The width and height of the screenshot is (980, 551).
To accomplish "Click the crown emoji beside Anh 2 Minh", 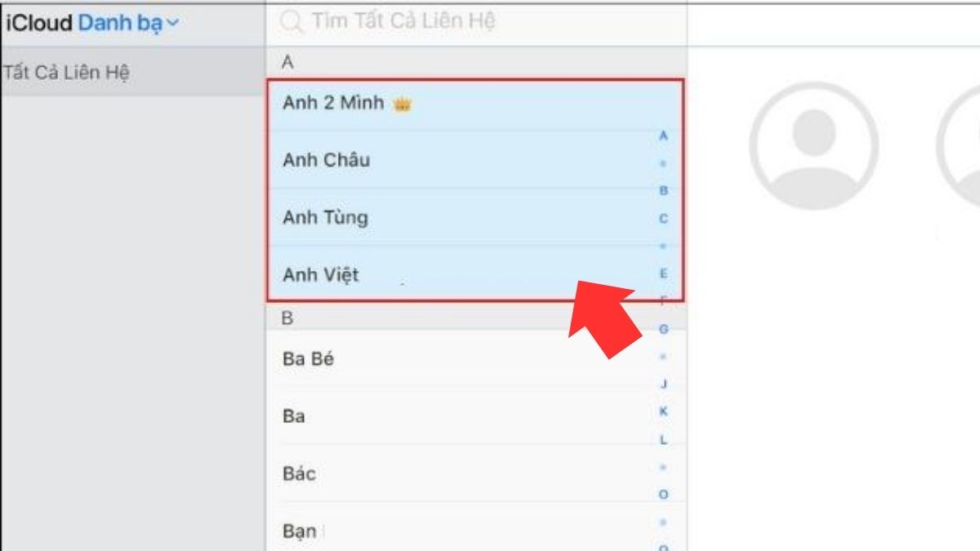I will pyautogui.click(x=401, y=104).
